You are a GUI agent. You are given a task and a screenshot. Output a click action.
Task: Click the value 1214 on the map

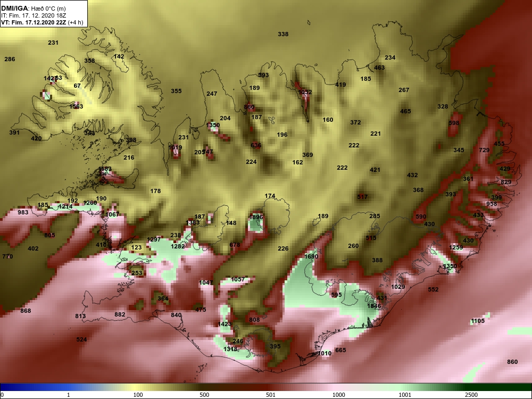click(x=65, y=206)
